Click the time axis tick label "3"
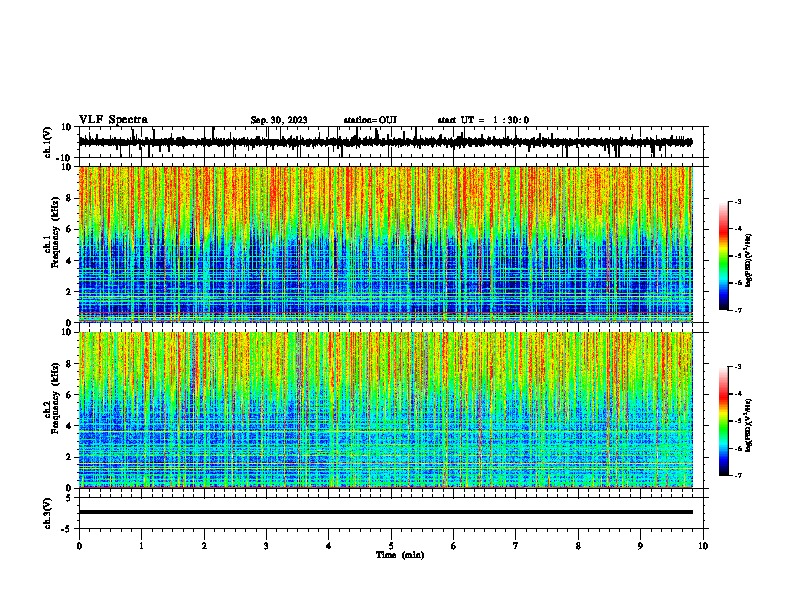Viewport: 792px width, 612px height. [266, 546]
